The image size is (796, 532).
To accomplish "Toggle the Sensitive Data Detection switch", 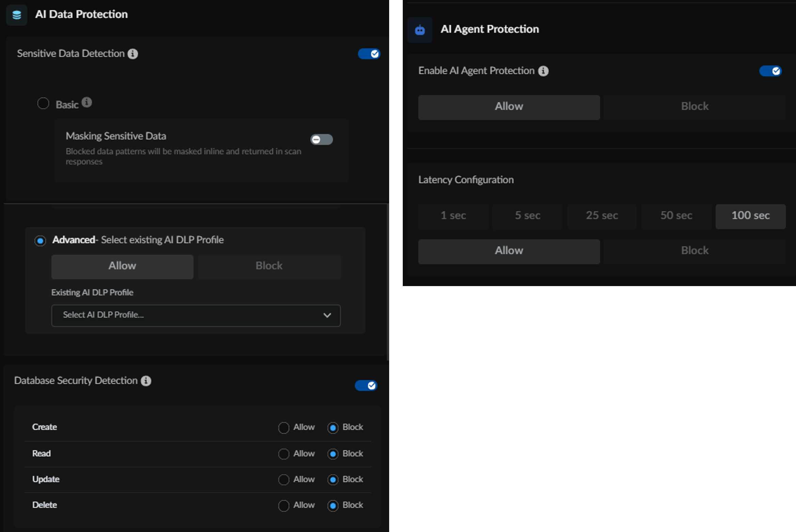I will point(369,54).
